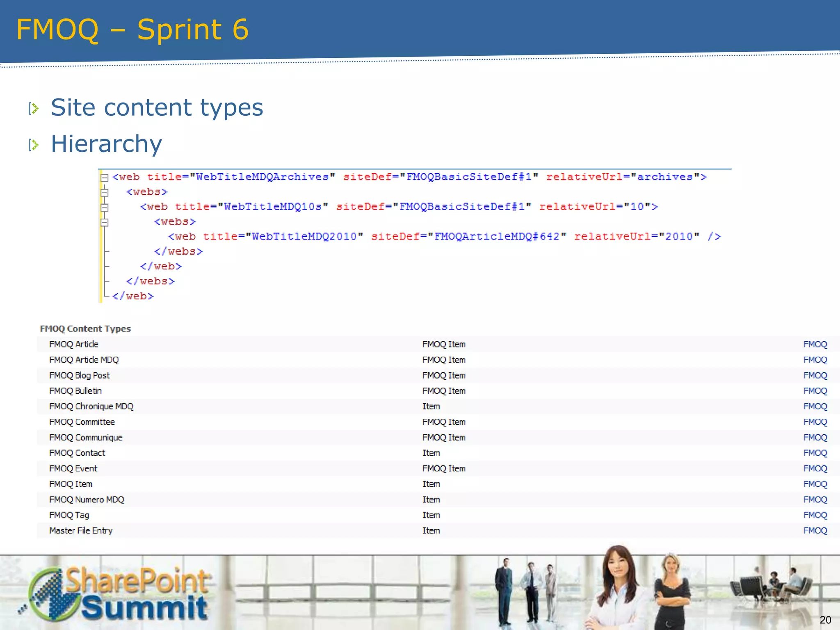840x630 pixels.
Task: Click the relativeUrl="archives" attribute in the XML
Action: point(623,177)
